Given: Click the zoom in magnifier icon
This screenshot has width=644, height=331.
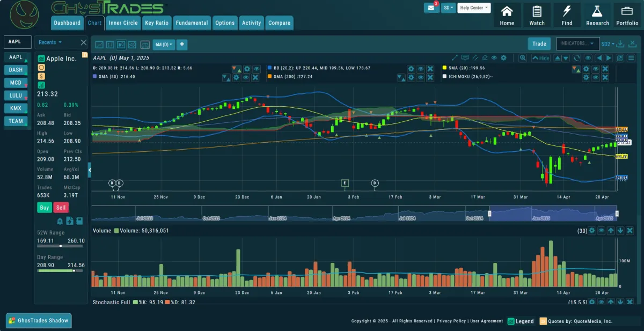Looking at the screenshot, I should [x=522, y=58].
